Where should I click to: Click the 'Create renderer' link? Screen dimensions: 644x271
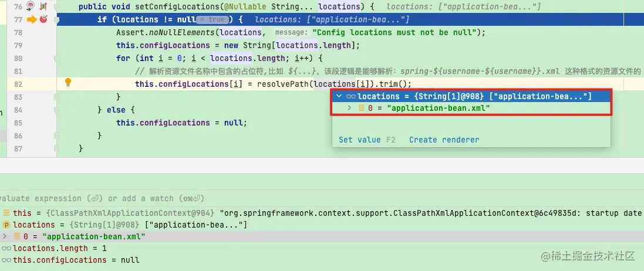[x=444, y=140]
